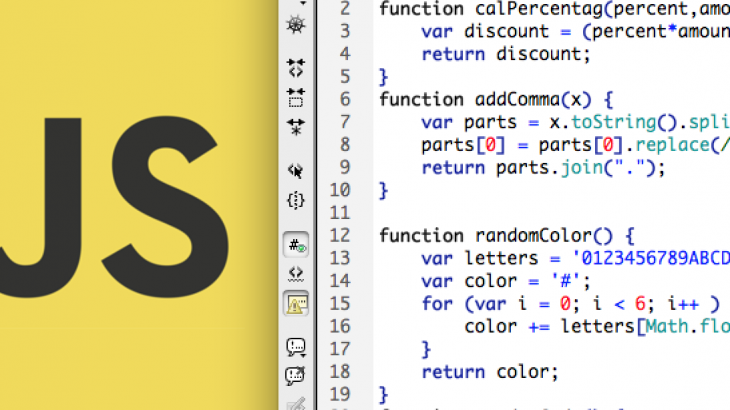Click line number 4 in gutter

[345, 54]
